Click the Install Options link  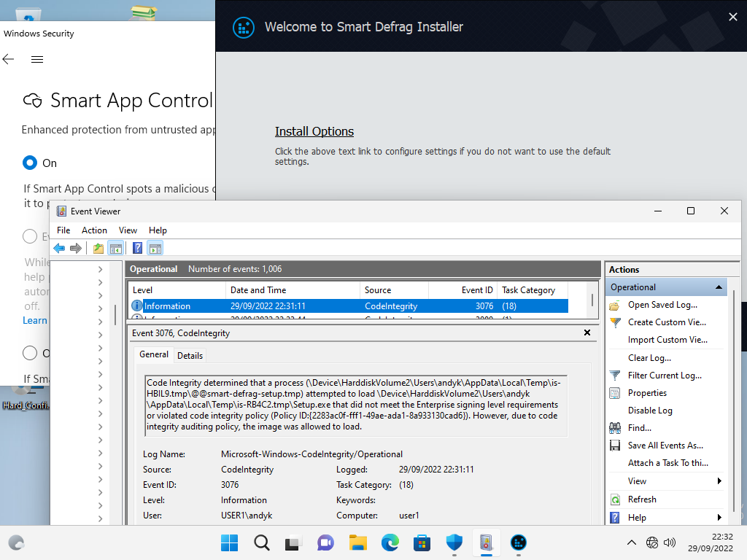314,131
